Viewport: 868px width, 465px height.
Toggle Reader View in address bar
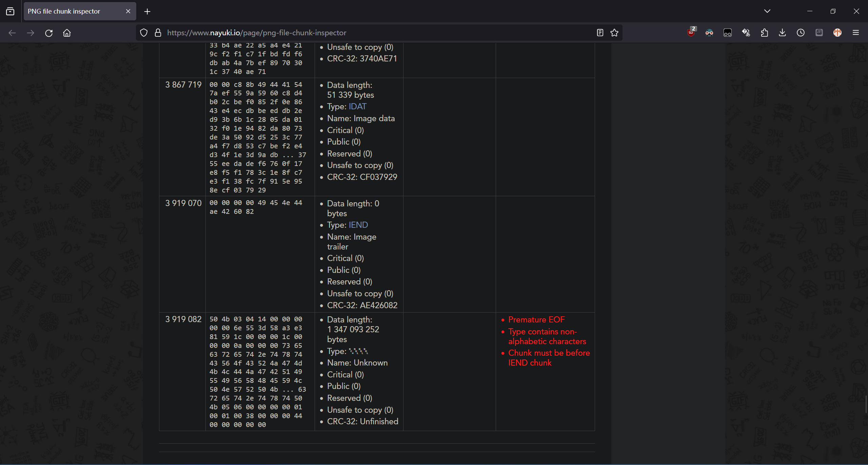[600, 33]
